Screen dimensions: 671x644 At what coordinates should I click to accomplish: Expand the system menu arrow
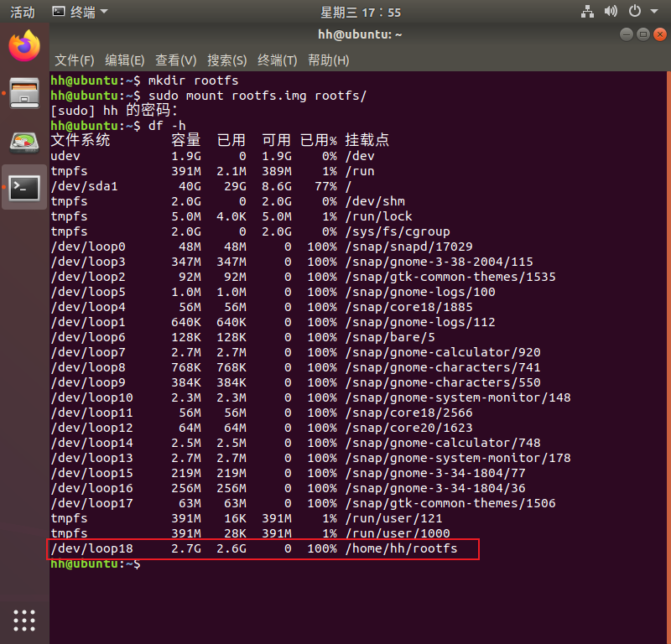click(653, 12)
